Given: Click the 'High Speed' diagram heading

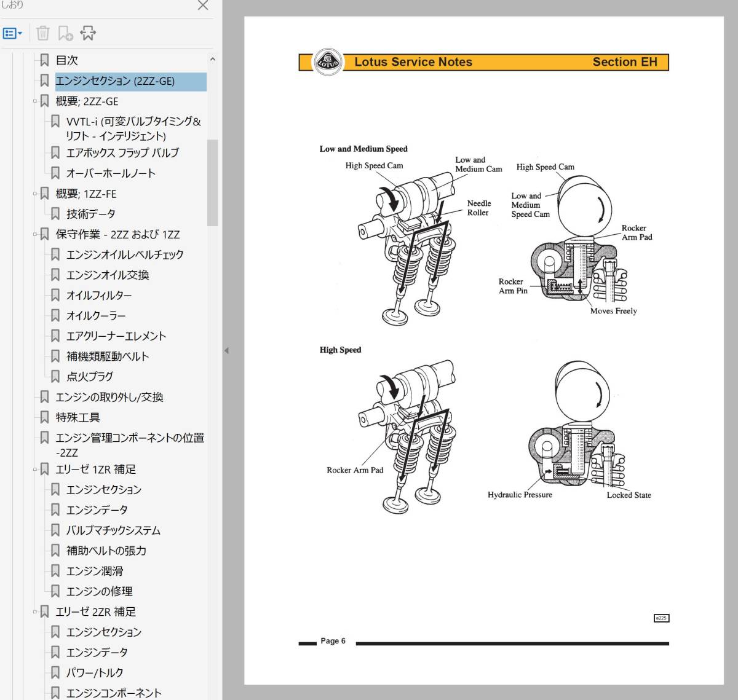Looking at the screenshot, I should 340,350.
